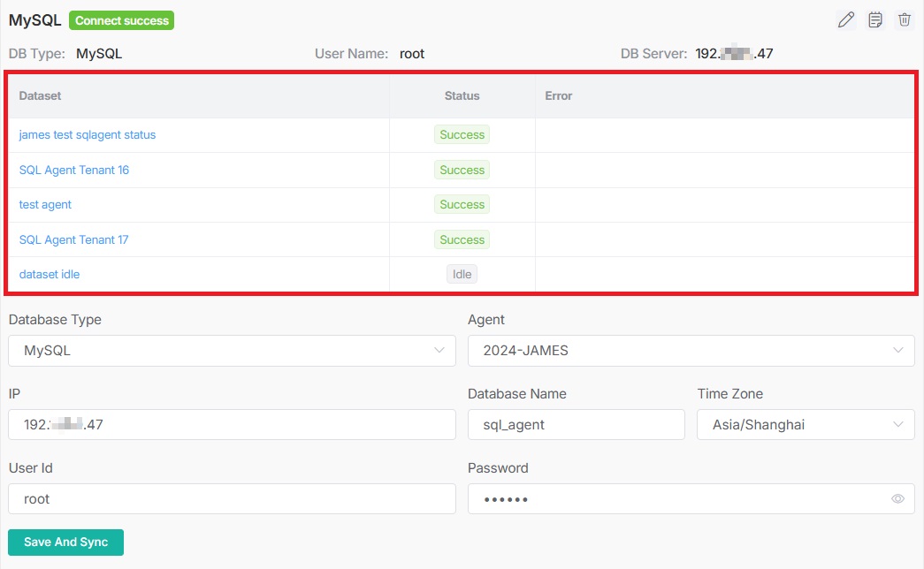Open the SQL Agent Tenant 17 dataset
The height and width of the screenshot is (569, 924).
click(x=74, y=239)
